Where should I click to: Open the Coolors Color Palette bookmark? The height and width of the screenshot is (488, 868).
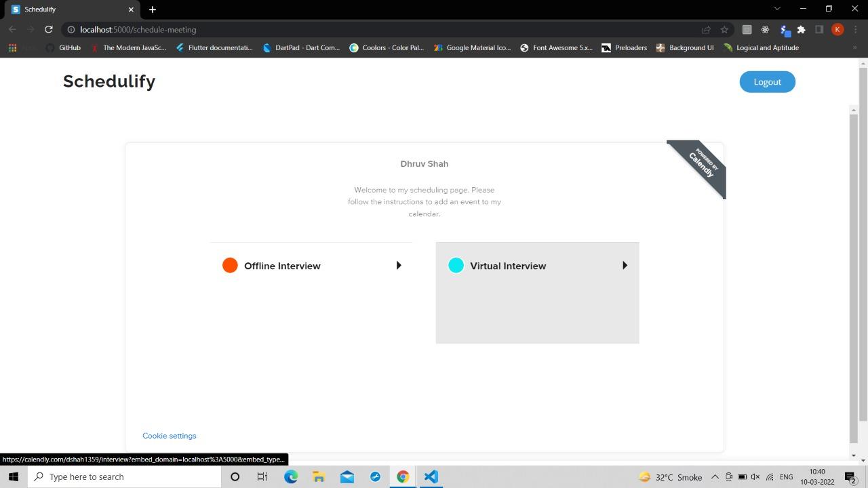[x=387, y=47]
